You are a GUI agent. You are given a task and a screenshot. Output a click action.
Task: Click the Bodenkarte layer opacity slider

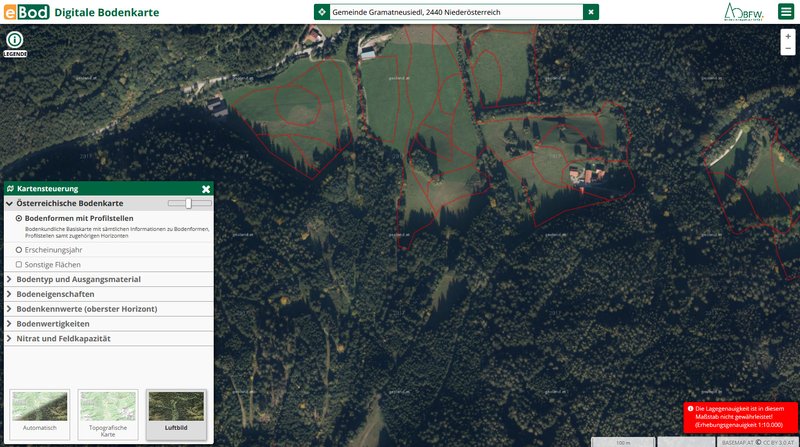click(188, 203)
